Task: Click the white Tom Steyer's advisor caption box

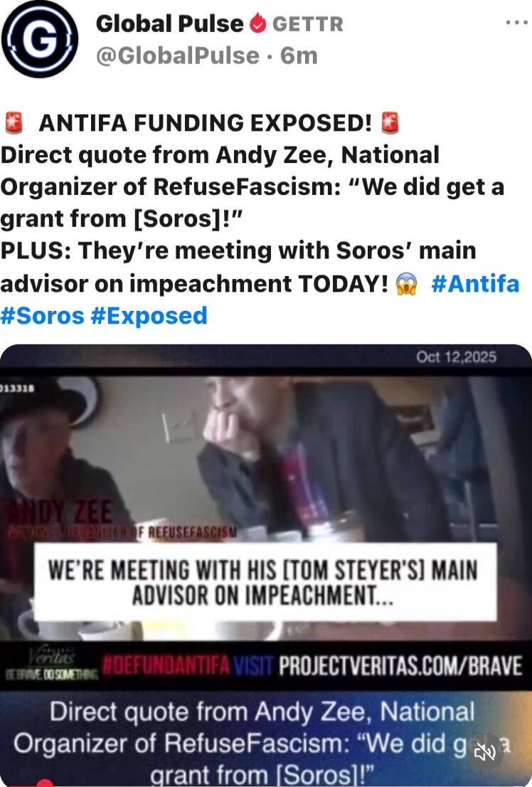Action: (x=265, y=582)
